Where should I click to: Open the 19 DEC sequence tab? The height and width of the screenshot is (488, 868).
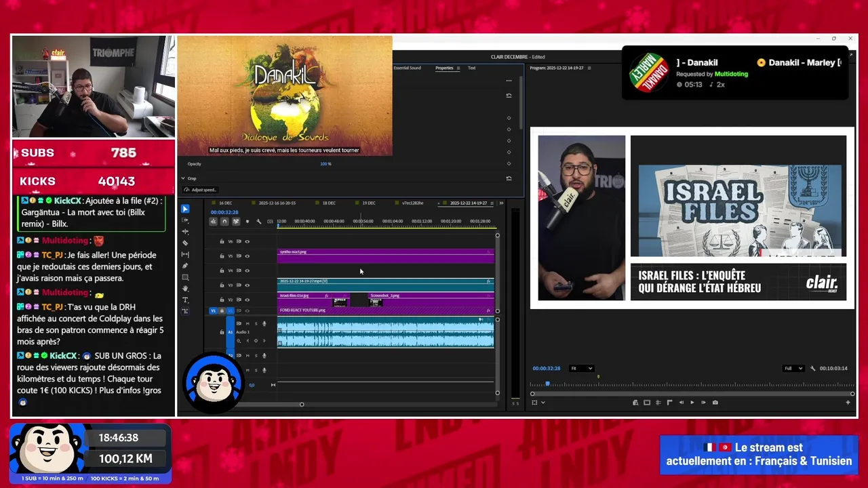369,203
